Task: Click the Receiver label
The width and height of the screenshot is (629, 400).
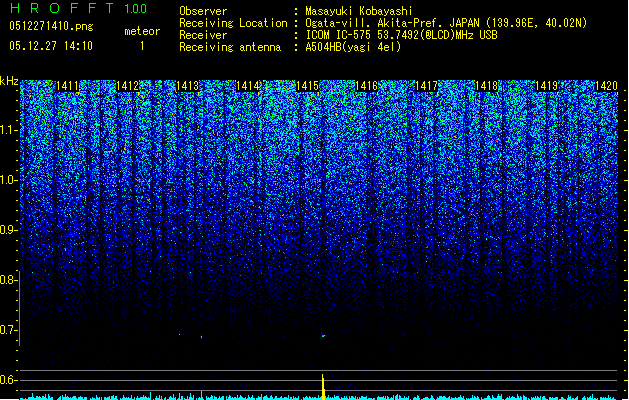Action: click(203, 35)
